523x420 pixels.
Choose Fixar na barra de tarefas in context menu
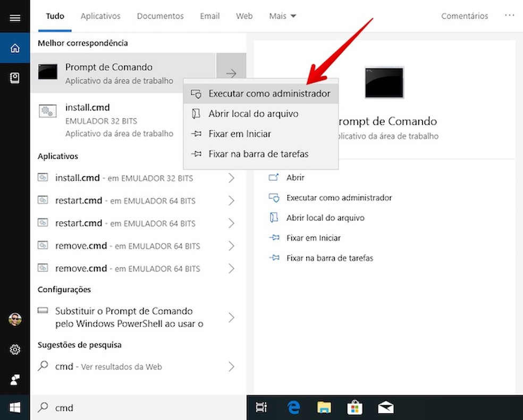coord(258,154)
